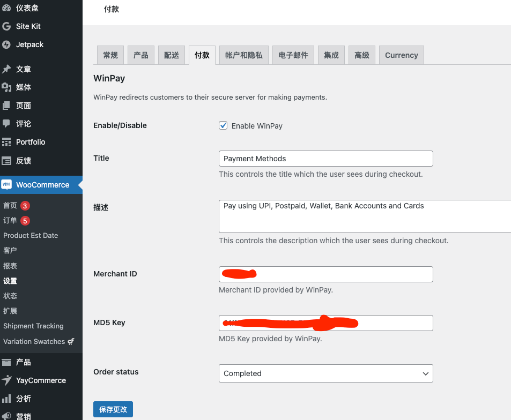
Task: Click the Merchant ID input field
Action: pyautogui.click(x=326, y=274)
